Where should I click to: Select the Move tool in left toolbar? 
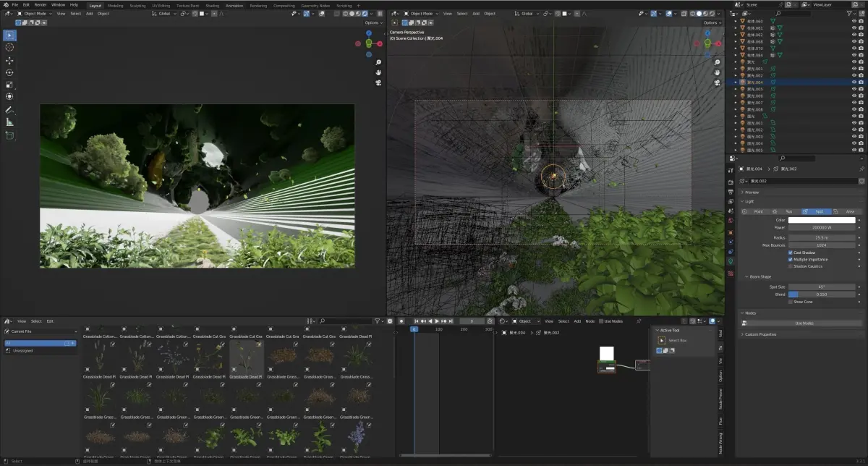[x=9, y=61]
